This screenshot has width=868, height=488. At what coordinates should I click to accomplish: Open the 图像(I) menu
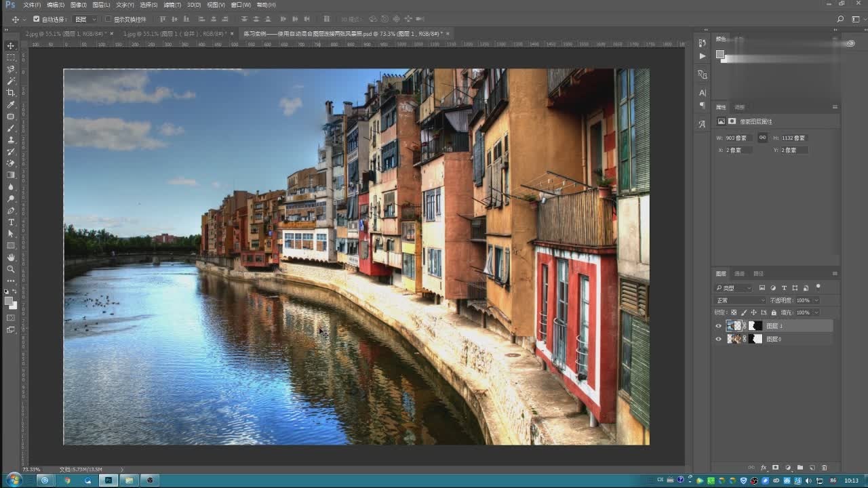[78, 5]
